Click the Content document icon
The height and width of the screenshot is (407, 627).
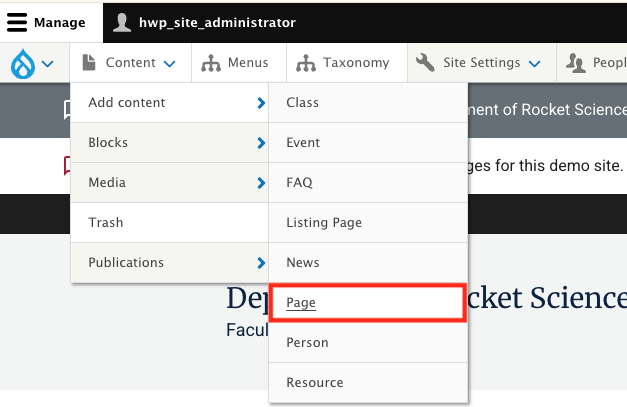tap(89, 63)
